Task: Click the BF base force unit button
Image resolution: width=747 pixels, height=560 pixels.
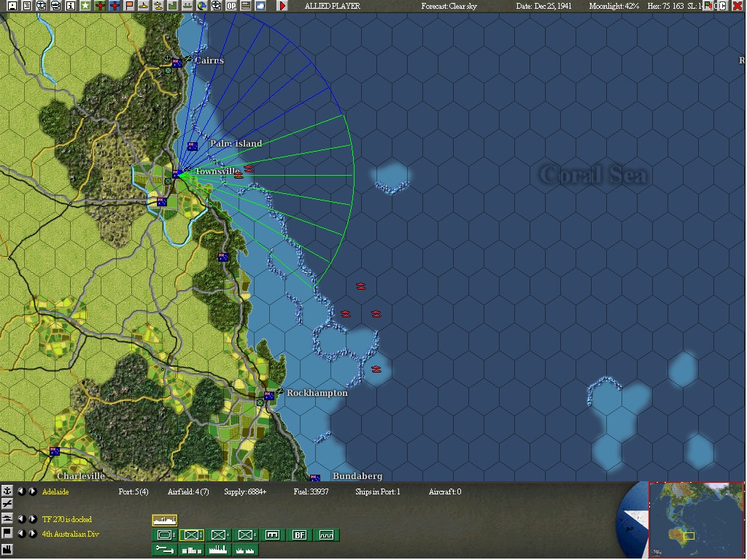Action: (x=300, y=535)
